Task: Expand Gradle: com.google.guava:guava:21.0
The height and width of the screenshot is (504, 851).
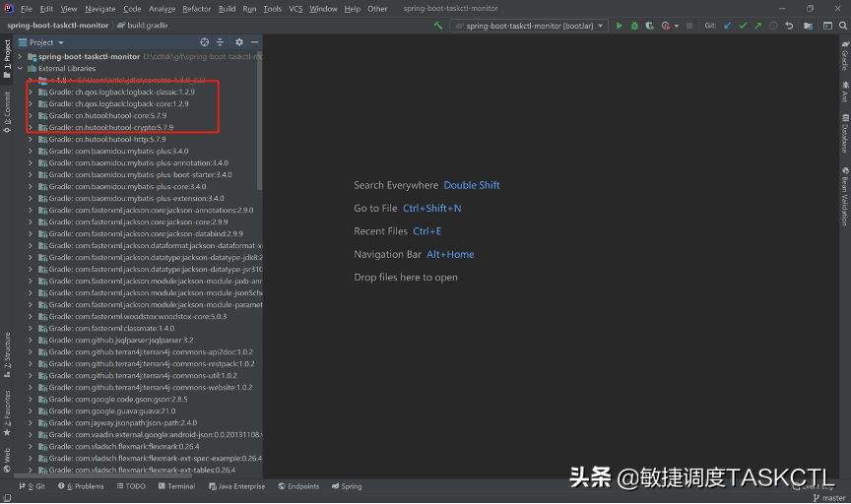Action: (31, 411)
